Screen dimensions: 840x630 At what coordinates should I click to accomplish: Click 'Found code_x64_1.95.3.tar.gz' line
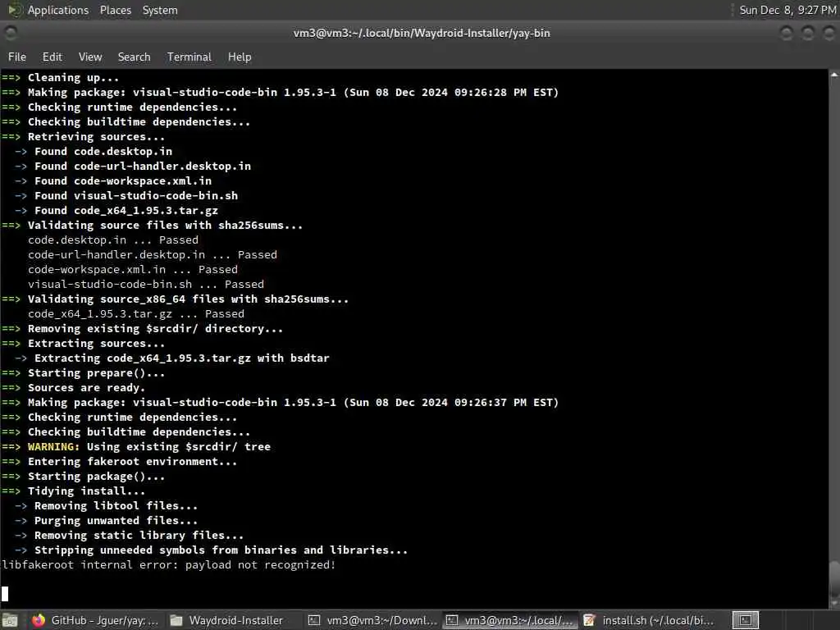coord(116,211)
